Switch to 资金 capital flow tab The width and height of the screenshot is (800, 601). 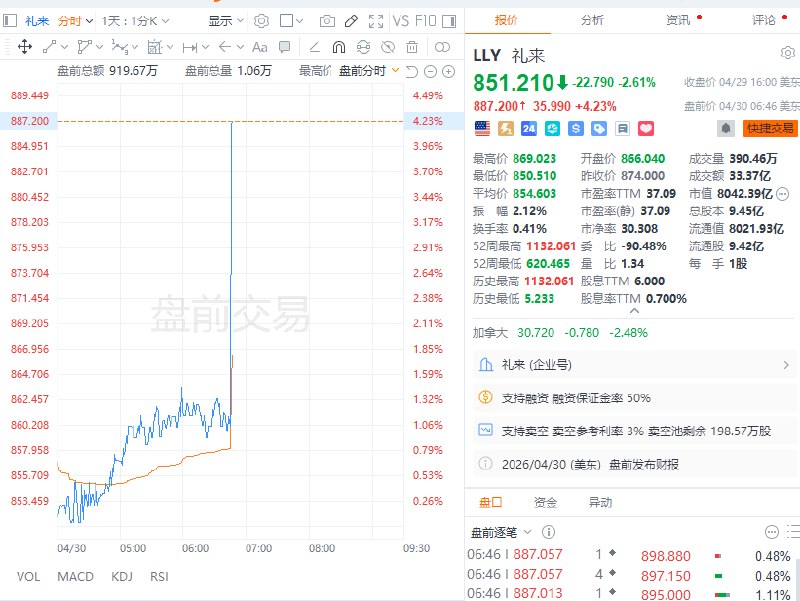(545, 503)
